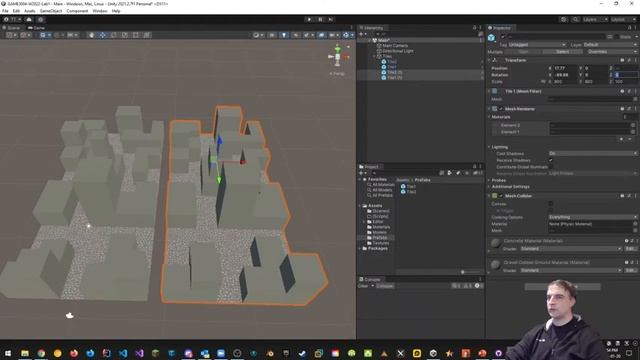Toggle the Mesh Collider enabled checkbox
The width and height of the screenshot is (640, 360).
501,196
